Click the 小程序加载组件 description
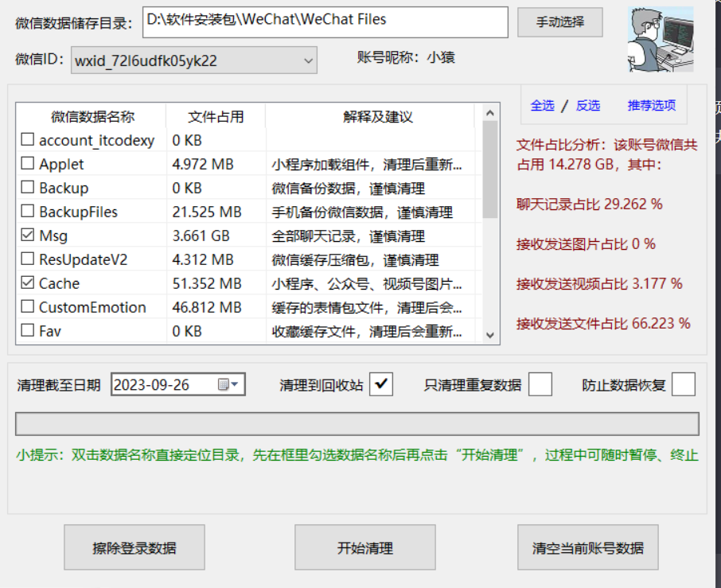 tap(367, 165)
